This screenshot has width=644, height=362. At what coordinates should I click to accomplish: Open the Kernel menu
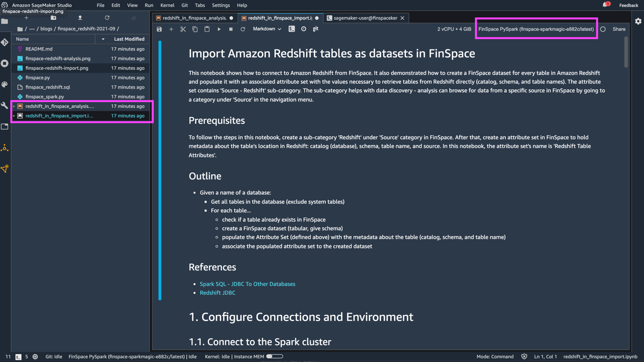[x=167, y=5]
